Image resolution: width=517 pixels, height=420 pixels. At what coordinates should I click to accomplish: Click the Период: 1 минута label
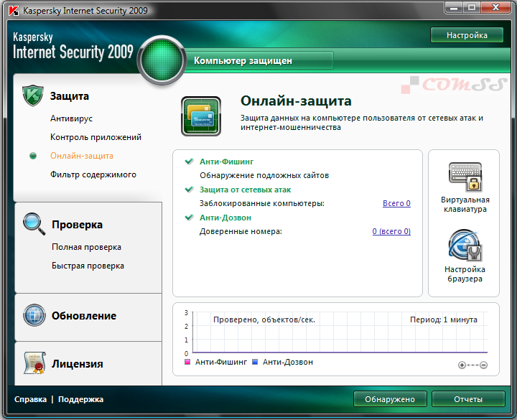444,319
